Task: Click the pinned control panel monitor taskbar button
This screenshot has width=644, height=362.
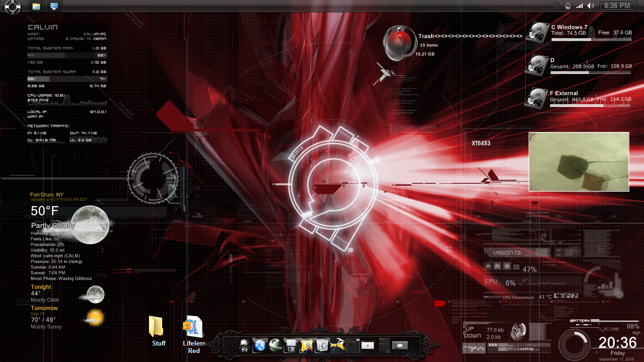Action: click(x=54, y=6)
